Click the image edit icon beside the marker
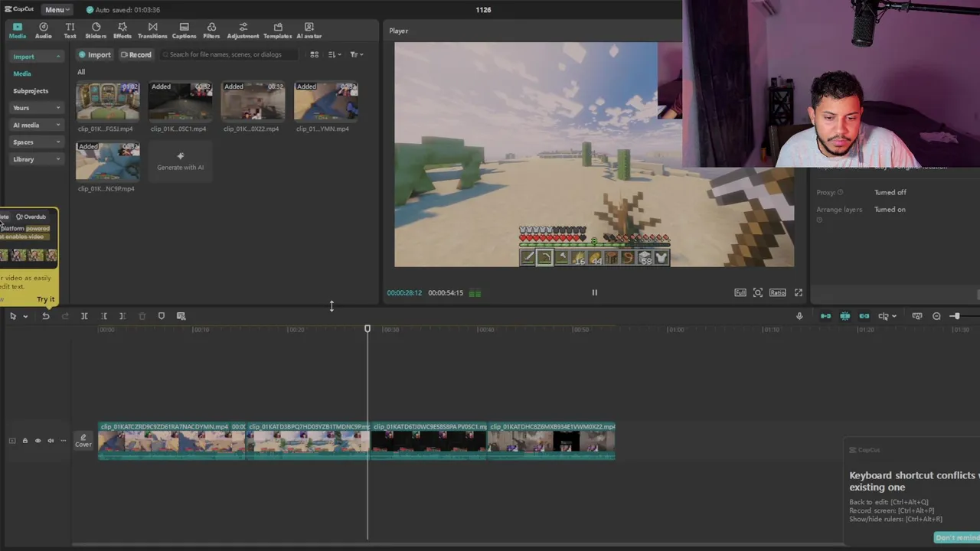The image size is (980, 551). (x=181, y=316)
